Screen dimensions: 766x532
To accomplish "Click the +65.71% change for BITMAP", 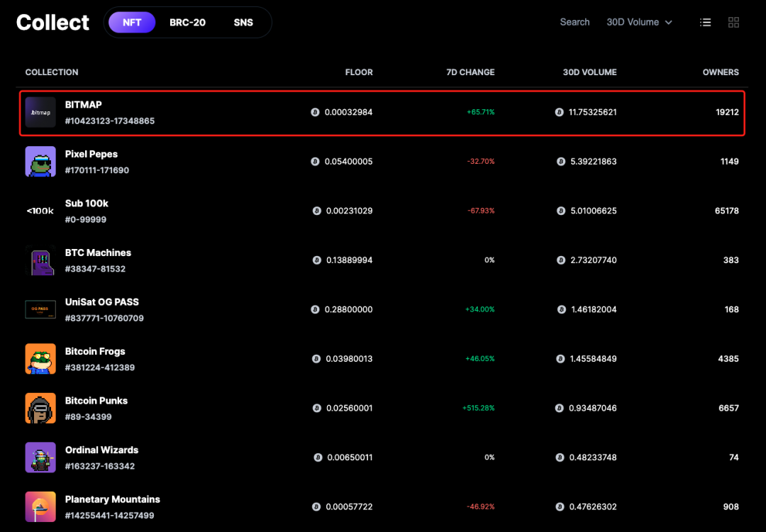I will click(x=481, y=112).
